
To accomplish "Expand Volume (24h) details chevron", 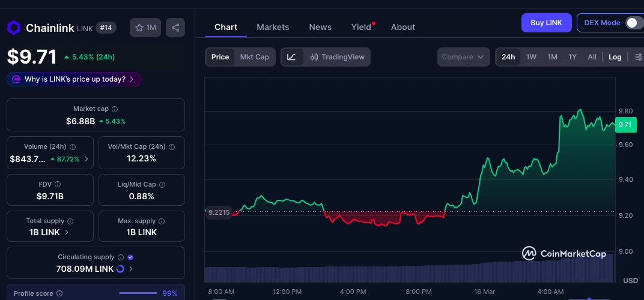I will [87, 159].
